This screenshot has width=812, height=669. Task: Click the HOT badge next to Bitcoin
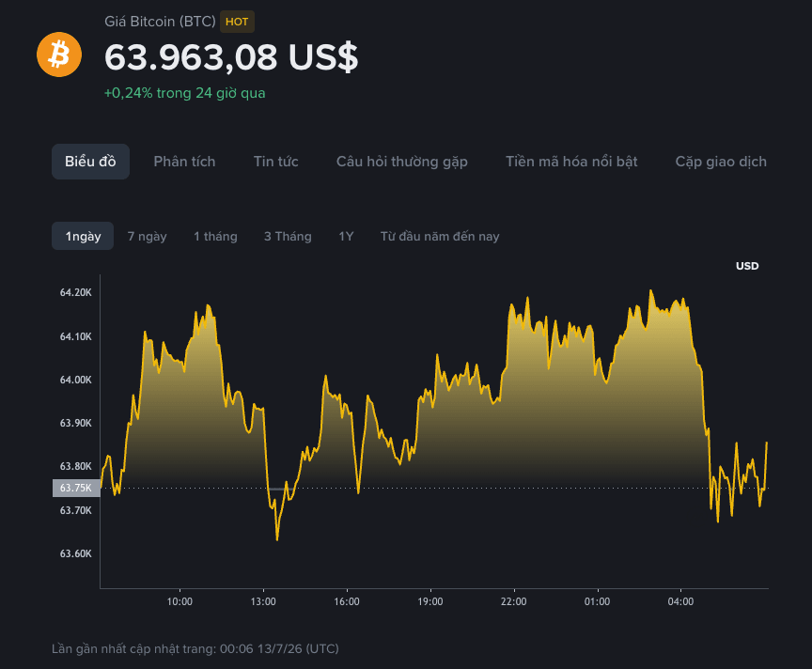coord(237,22)
